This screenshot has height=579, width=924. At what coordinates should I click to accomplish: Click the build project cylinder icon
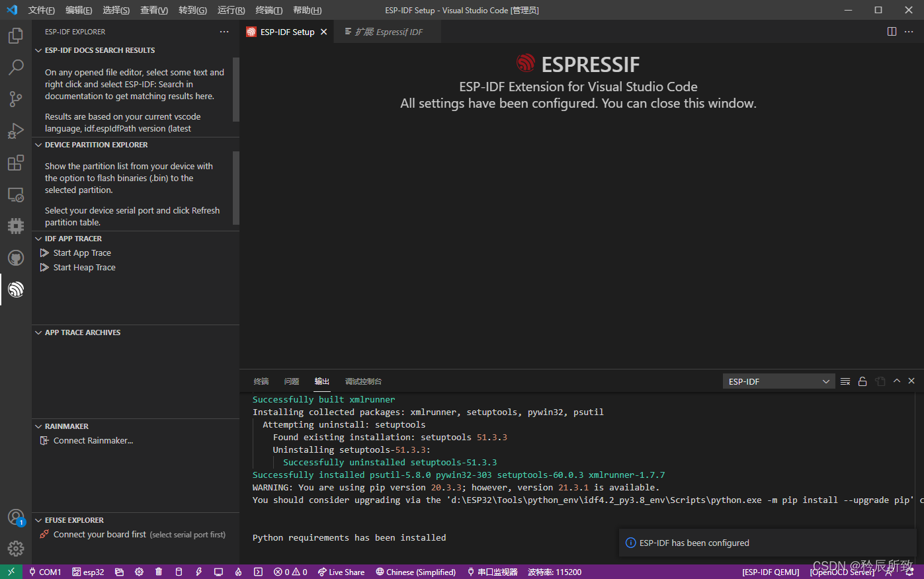(179, 572)
